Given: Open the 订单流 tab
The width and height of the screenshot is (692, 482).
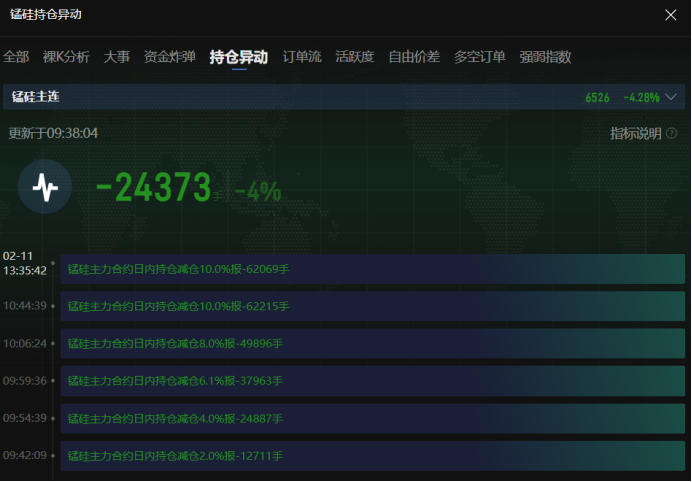Looking at the screenshot, I should point(302,57).
